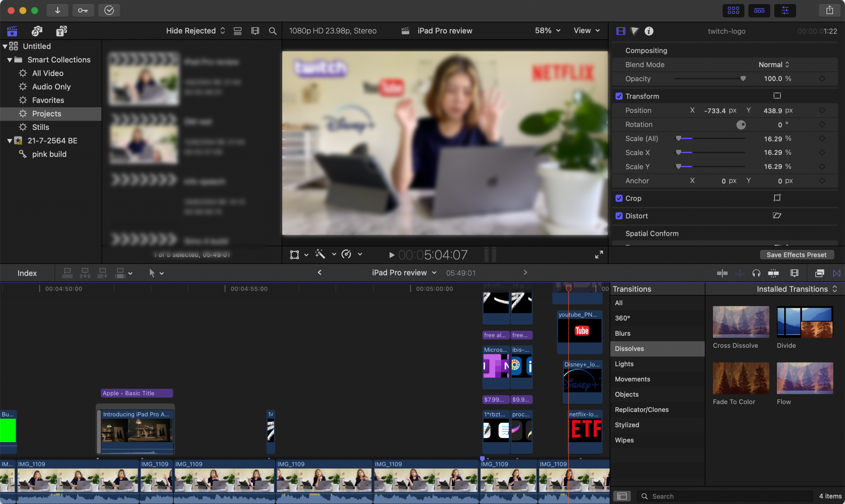Switch to the Video inspector tab icon

pyautogui.click(x=621, y=31)
